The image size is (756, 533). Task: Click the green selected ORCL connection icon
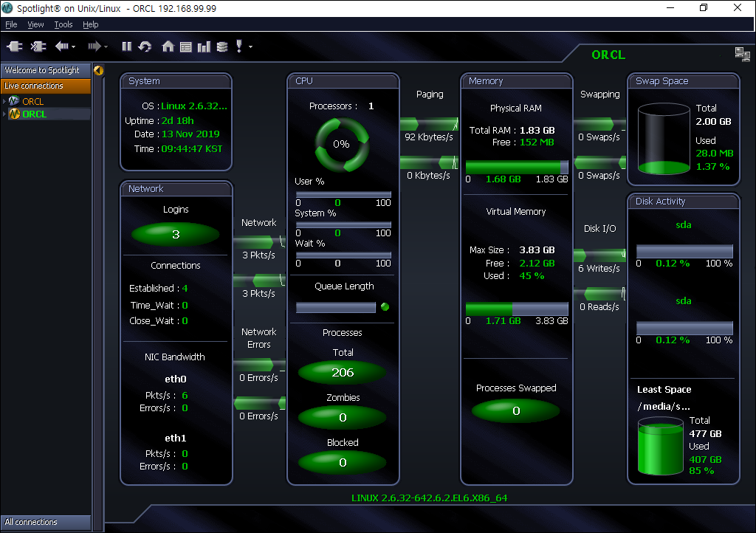(15, 114)
